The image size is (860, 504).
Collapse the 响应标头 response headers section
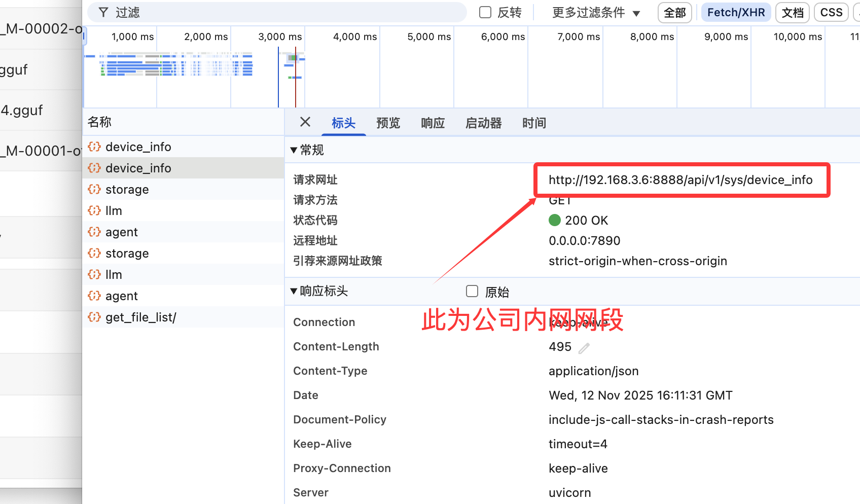tap(294, 291)
